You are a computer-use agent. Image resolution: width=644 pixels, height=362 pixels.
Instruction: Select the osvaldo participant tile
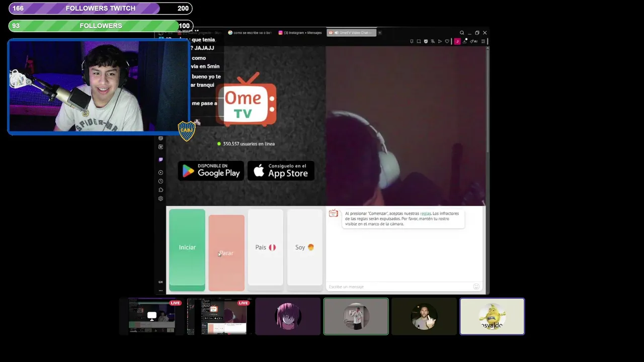point(492,316)
